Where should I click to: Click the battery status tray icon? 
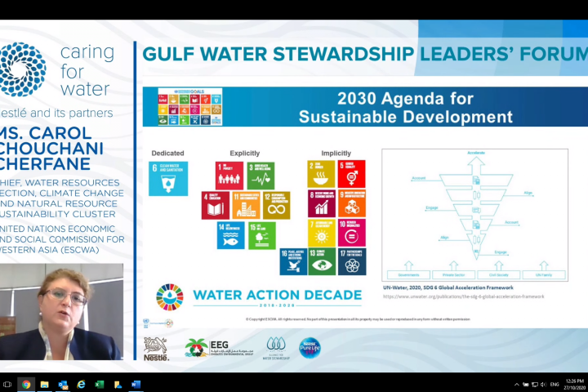526,385
